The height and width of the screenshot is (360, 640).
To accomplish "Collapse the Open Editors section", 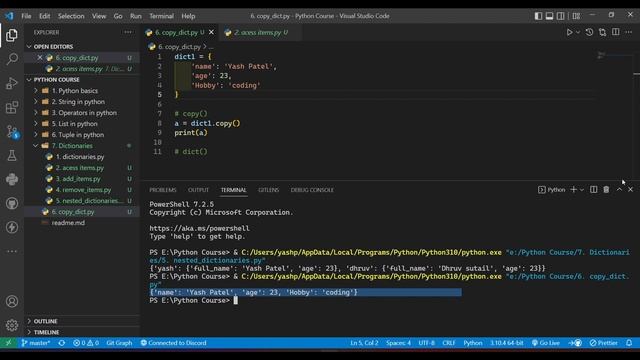I will (29, 47).
